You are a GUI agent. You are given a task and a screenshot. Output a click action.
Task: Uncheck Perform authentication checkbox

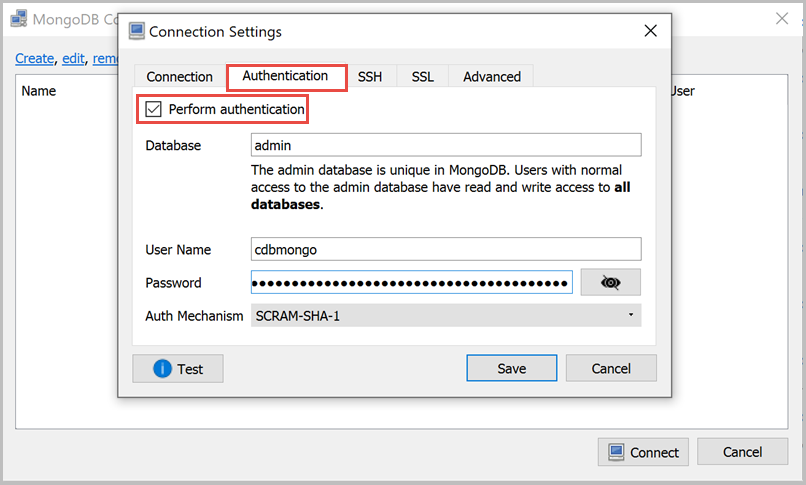pos(154,109)
